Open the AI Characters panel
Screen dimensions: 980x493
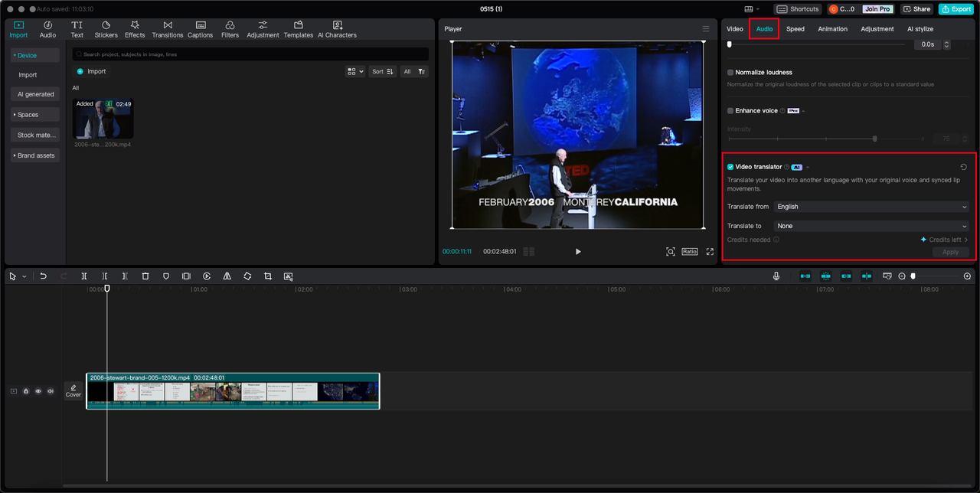coord(337,29)
